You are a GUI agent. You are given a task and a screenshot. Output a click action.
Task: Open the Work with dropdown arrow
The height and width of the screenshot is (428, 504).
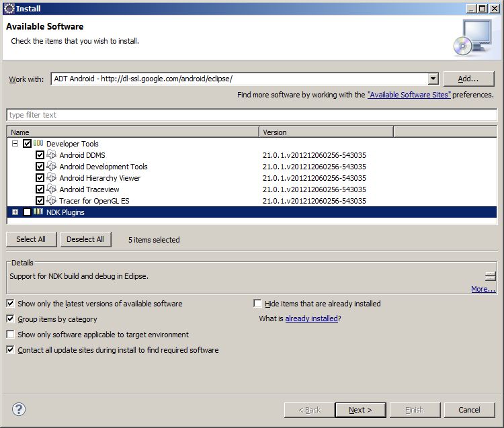433,79
